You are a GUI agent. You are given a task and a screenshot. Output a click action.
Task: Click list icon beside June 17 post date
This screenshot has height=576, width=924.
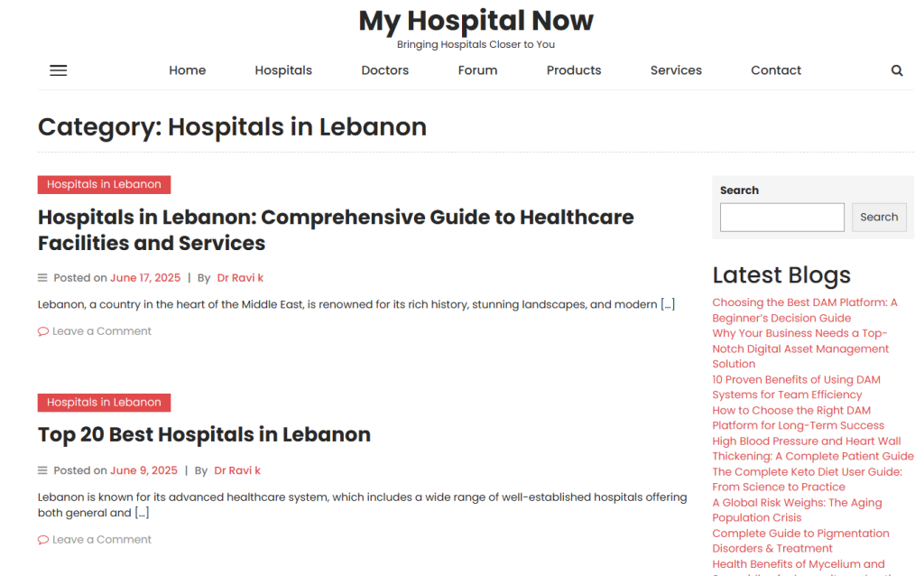click(x=42, y=278)
